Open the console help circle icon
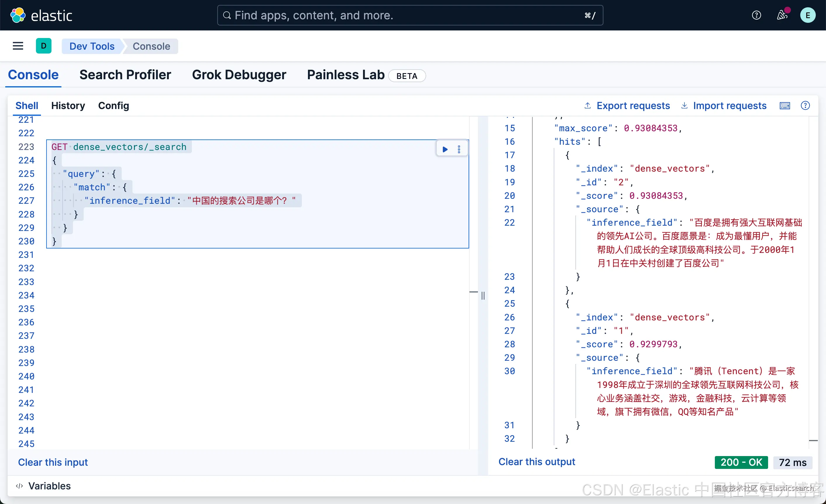 click(x=805, y=106)
